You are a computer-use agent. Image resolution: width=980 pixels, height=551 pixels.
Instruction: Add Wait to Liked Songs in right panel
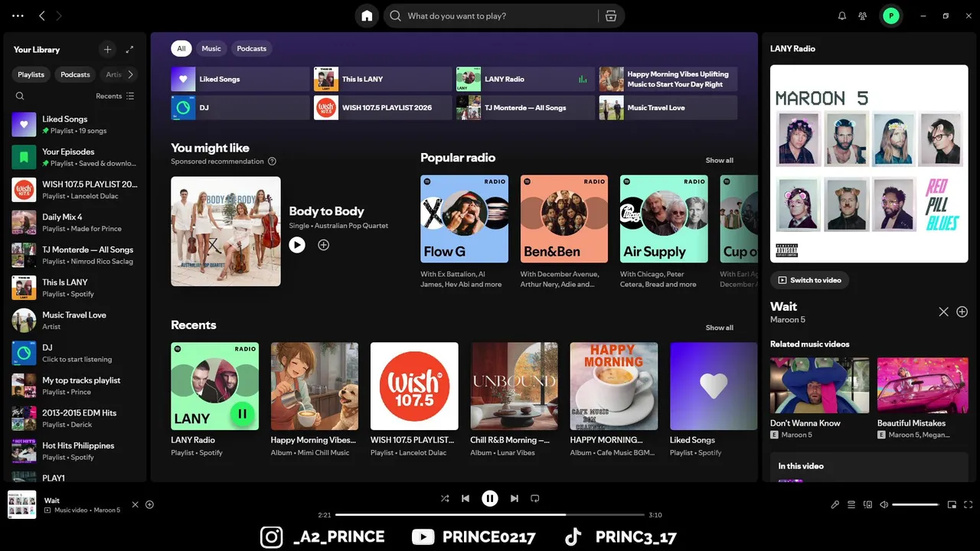tap(962, 311)
